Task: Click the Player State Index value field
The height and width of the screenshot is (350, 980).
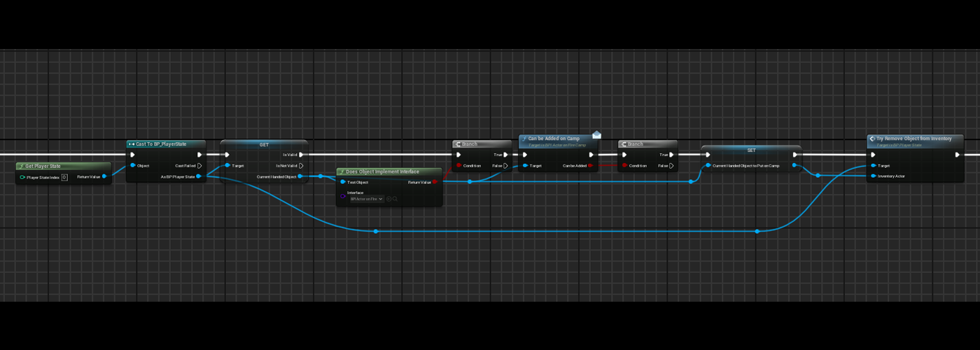Action: pyautogui.click(x=64, y=177)
